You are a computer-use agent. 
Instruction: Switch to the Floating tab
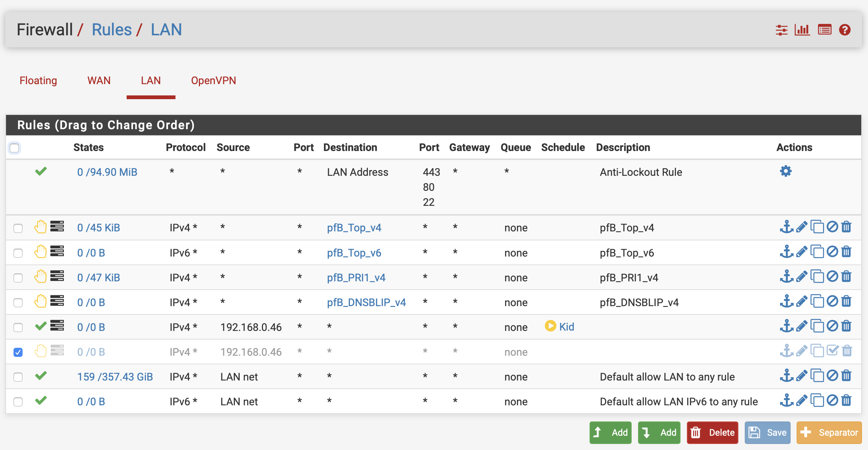38,80
